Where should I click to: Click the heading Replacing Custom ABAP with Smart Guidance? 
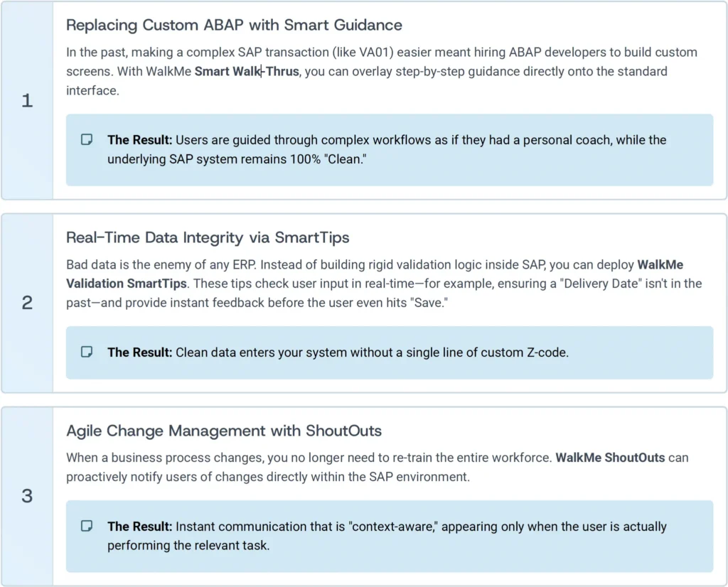[234, 25]
